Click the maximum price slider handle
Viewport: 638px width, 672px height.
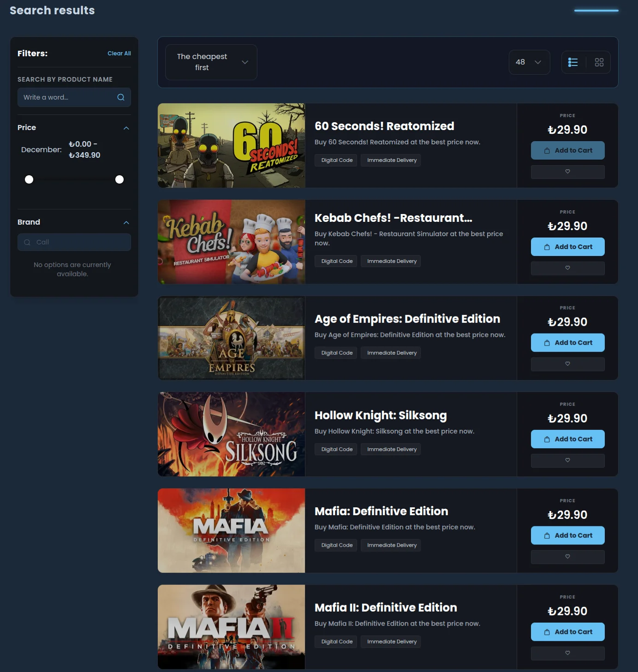(119, 179)
